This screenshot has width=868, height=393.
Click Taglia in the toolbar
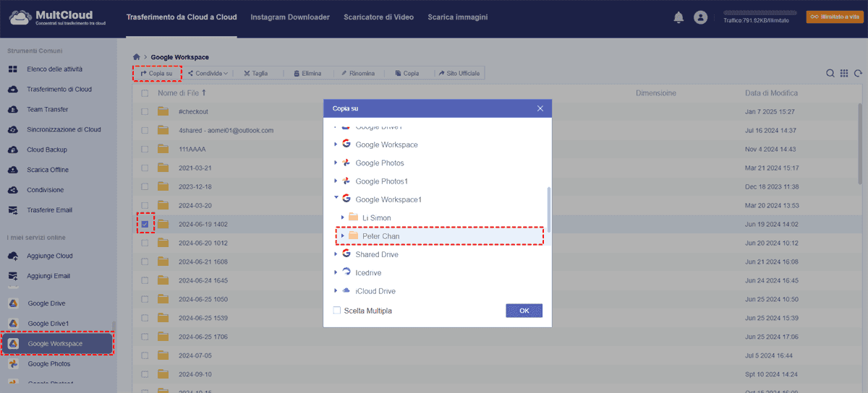tap(255, 73)
